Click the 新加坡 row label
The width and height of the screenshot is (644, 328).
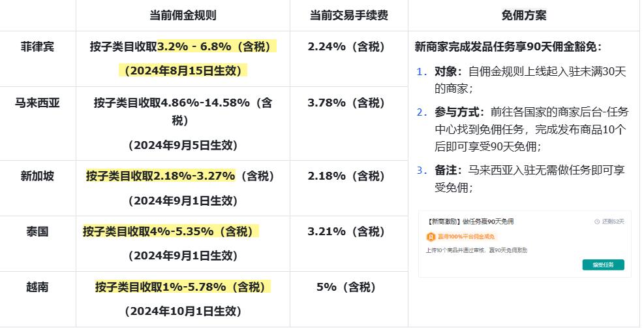[37, 176]
